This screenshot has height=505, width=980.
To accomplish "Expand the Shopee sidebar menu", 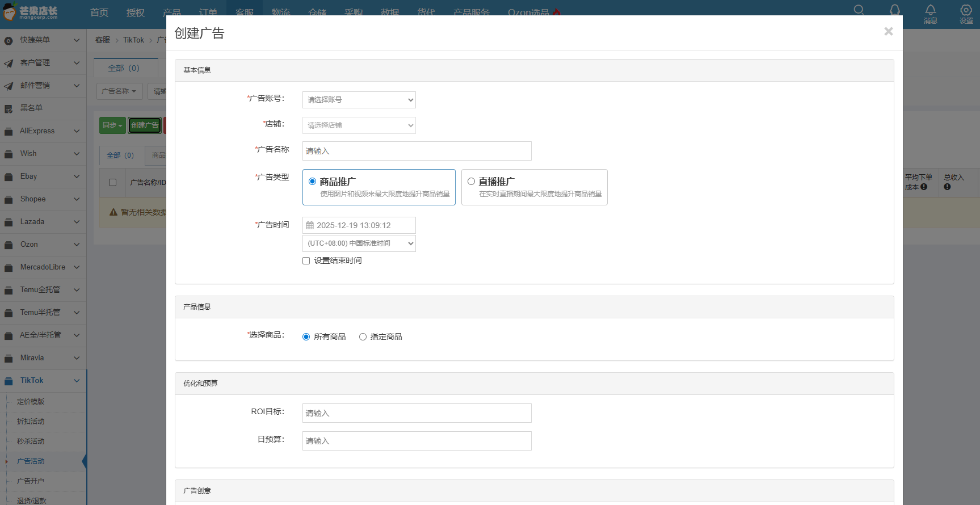I will click(43, 199).
